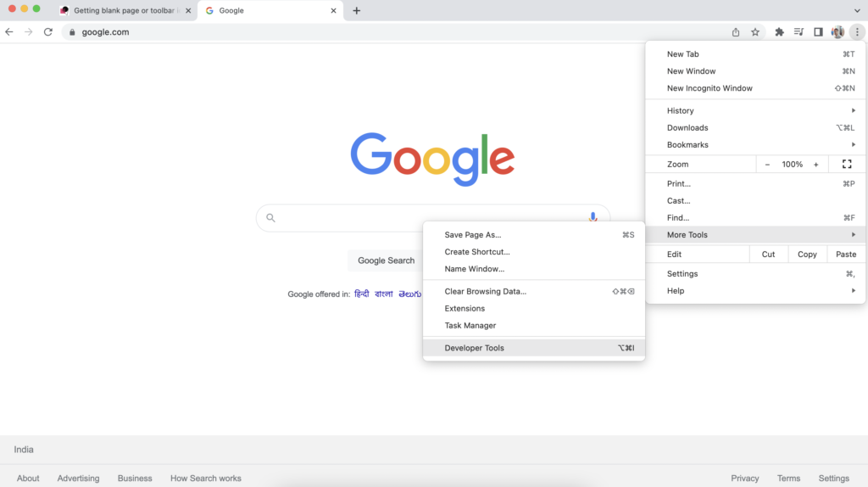Open Task Manager from submenu
The image size is (868, 487).
click(x=534, y=326)
